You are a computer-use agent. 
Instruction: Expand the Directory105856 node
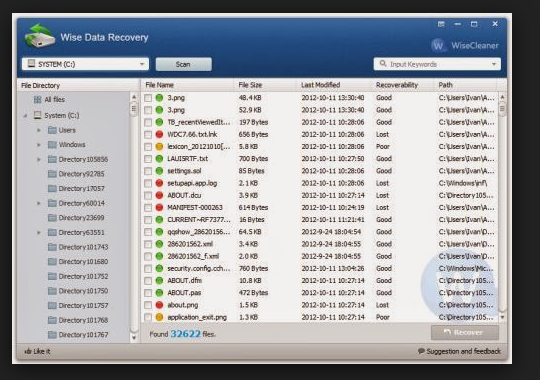(39, 160)
